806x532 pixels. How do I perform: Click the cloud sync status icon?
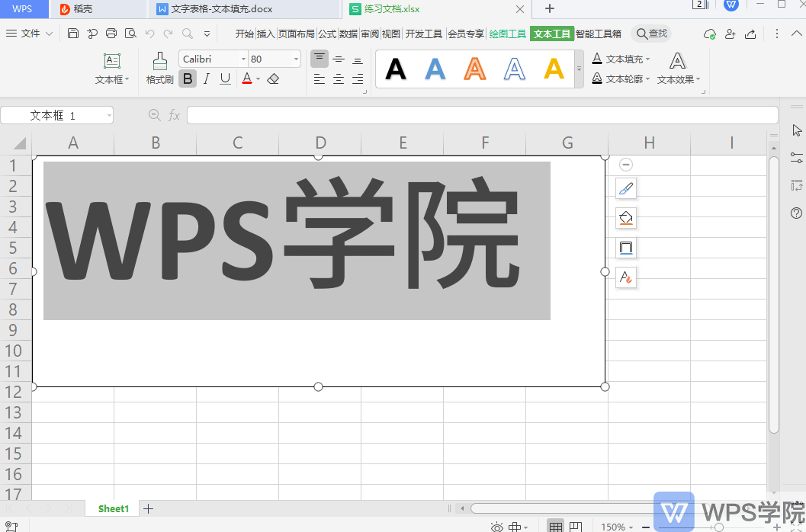pos(710,34)
